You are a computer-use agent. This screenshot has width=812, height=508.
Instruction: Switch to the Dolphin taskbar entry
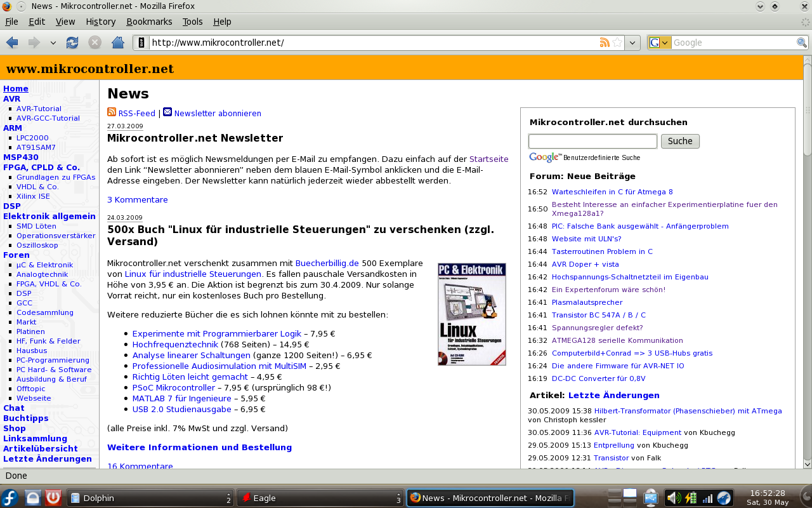tap(150, 498)
